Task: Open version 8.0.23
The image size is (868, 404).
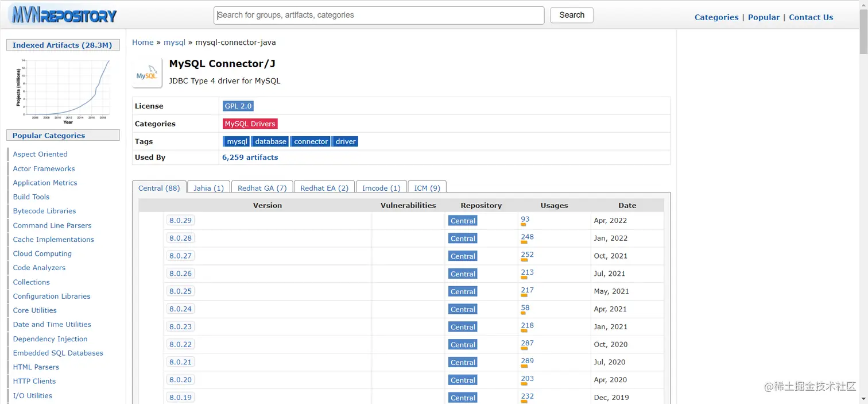Action: tap(180, 326)
